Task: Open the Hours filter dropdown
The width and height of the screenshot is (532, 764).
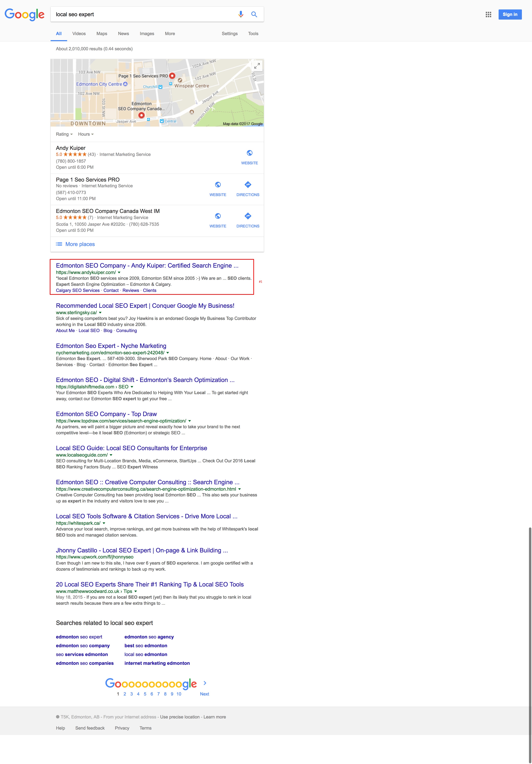Action: coord(86,134)
